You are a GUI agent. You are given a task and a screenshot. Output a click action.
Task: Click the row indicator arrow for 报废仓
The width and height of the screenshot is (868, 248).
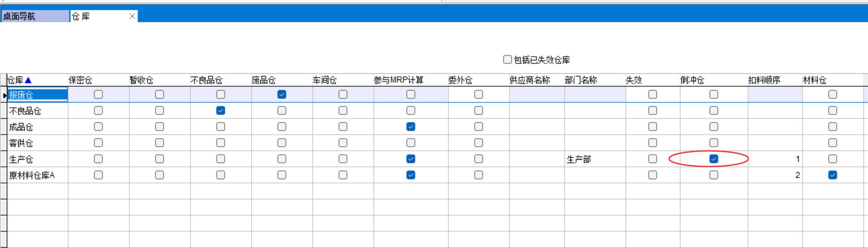4,95
